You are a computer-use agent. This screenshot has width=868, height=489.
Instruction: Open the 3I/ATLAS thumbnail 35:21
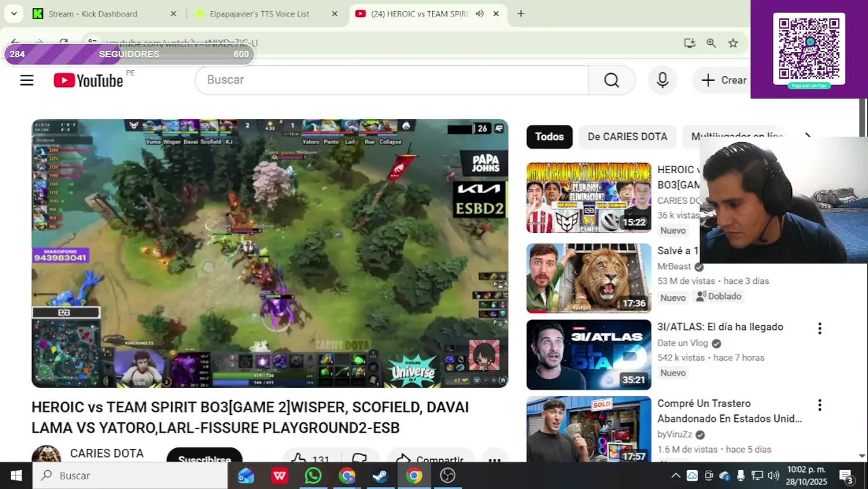click(589, 355)
